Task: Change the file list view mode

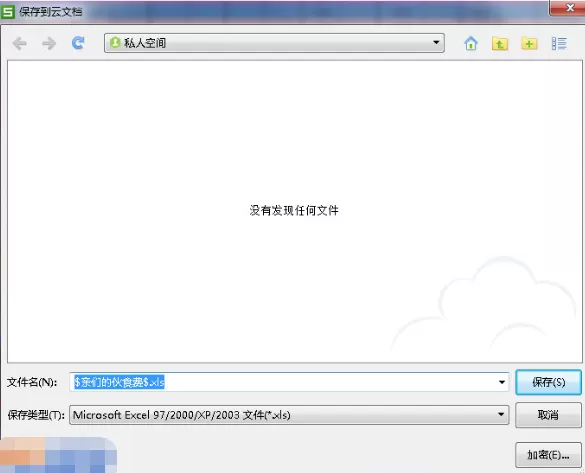Action: click(559, 43)
